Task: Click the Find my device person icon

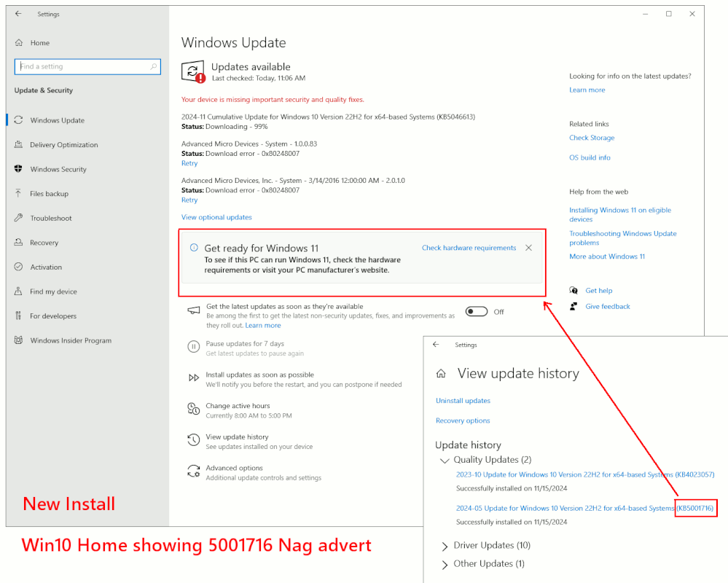Action: point(18,291)
